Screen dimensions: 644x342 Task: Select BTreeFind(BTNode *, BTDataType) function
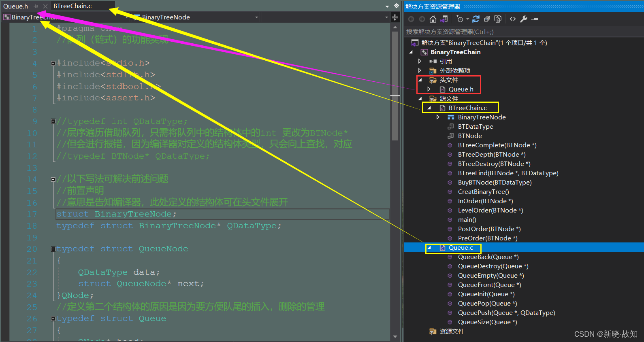[508, 173]
